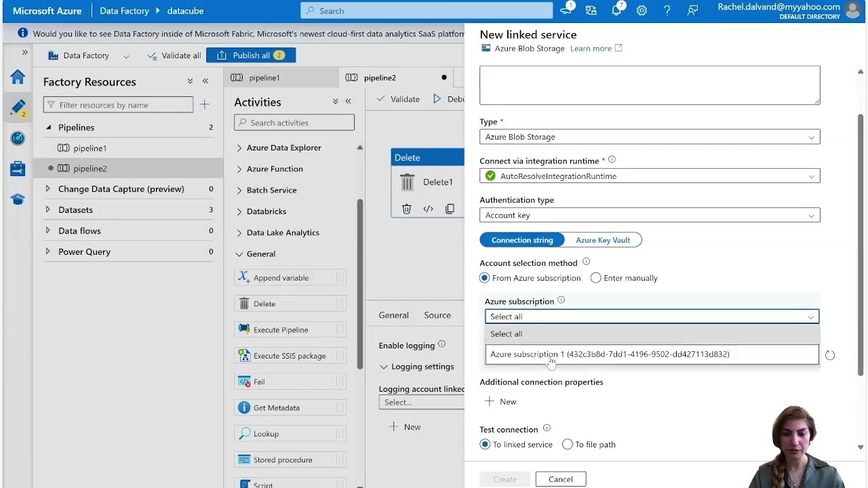Open the Source properties tab
Viewport: 868px width, 488px height.
click(437, 315)
